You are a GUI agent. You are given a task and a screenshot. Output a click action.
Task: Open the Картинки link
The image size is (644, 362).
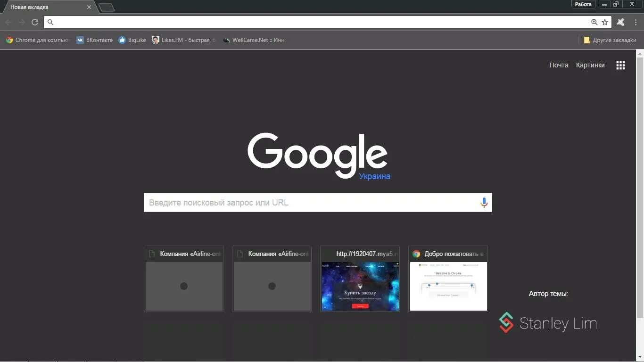[590, 65]
